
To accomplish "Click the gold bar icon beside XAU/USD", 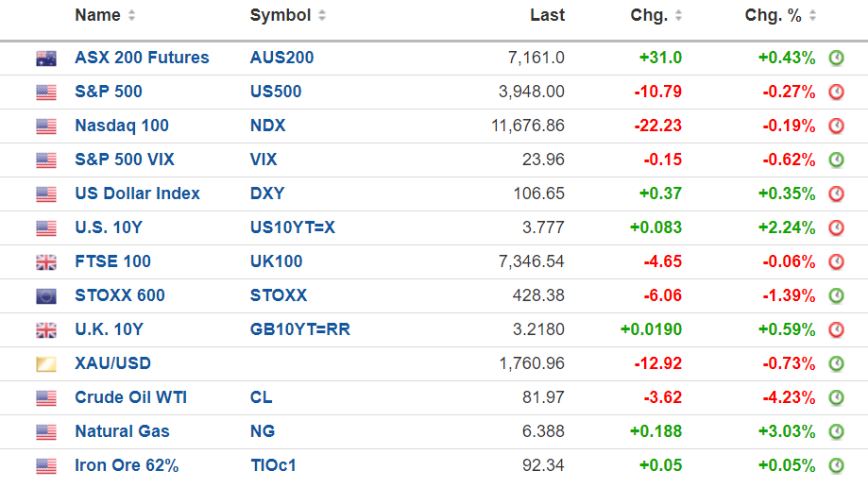I will click(46, 363).
